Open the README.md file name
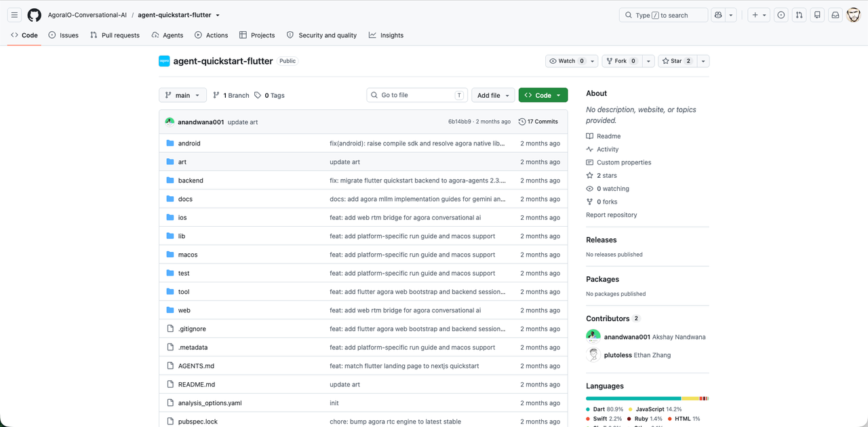 click(x=197, y=384)
